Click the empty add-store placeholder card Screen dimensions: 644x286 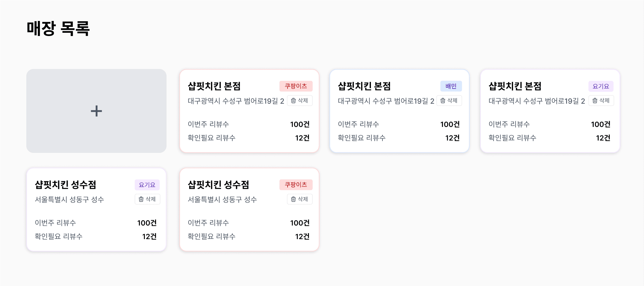click(x=96, y=111)
